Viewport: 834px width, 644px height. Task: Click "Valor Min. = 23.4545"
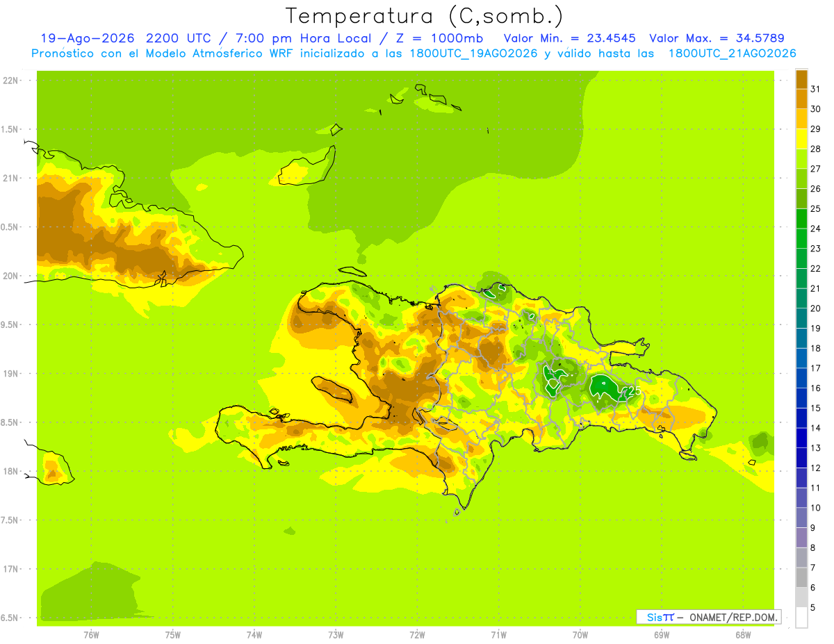[x=571, y=38]
